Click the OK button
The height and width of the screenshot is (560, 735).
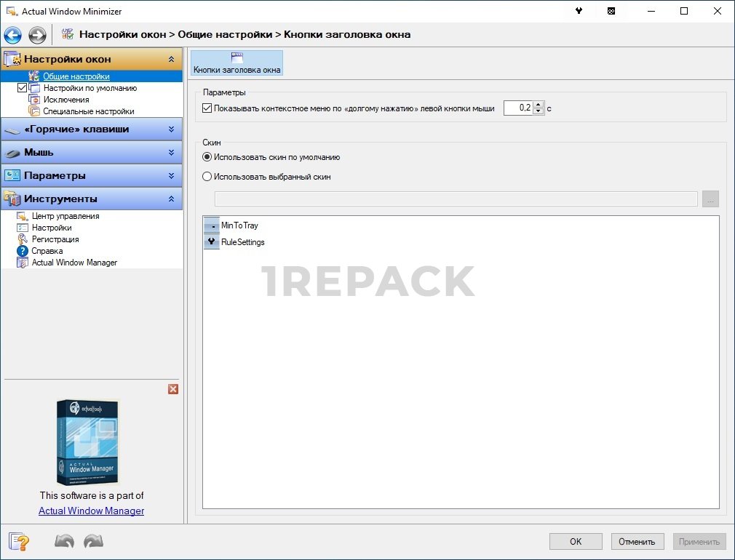point(576,541)
